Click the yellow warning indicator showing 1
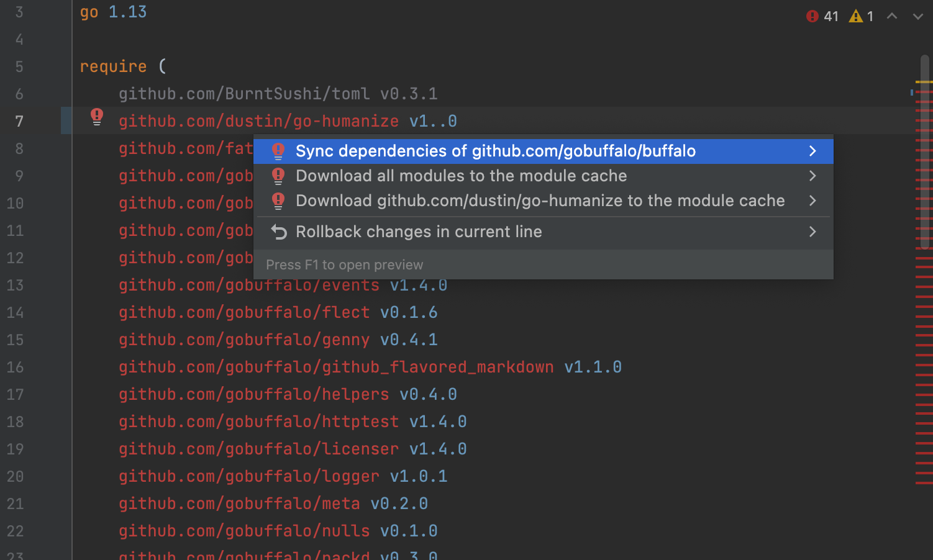Screen dimensions: 933x560 point(860,16)
